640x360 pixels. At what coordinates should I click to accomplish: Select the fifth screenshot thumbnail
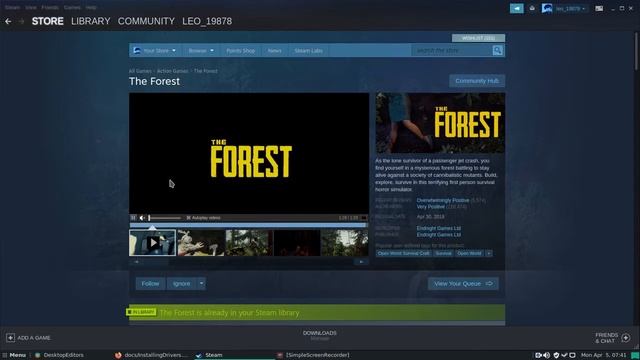[x=344, y=243]
